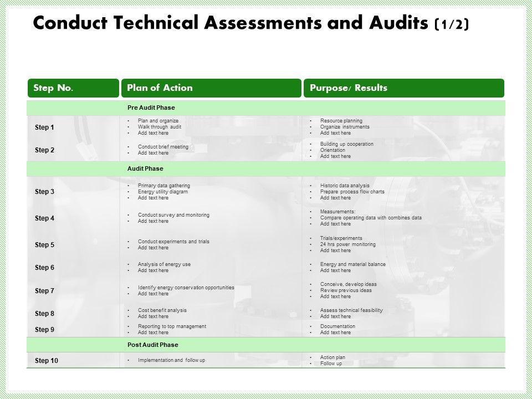The height and width of the screenshot is (399, 532).
Task: Click the 'Organize instruments' bullet
Action: coord(345,127)
